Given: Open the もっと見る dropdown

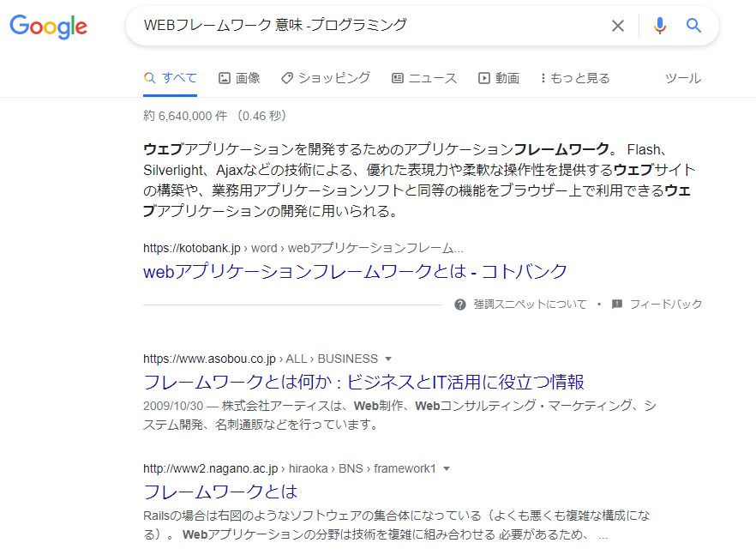Looking at the screenshot, I should tap(574, 77).
